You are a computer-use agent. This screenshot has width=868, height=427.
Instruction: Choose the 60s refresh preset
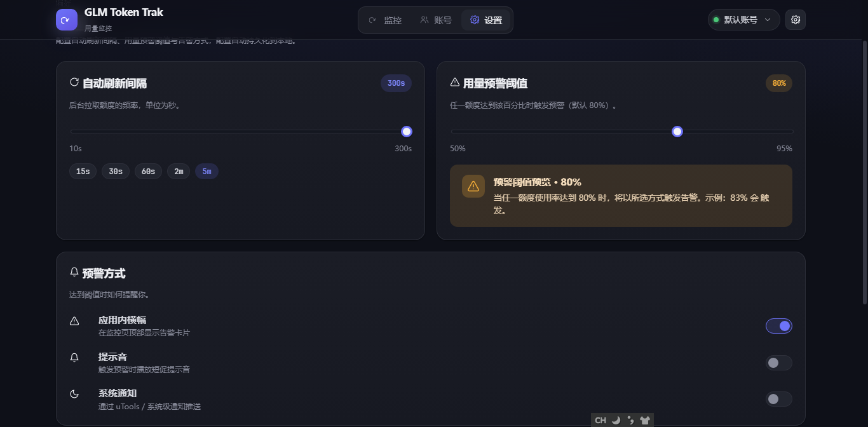tap(148, 172)
